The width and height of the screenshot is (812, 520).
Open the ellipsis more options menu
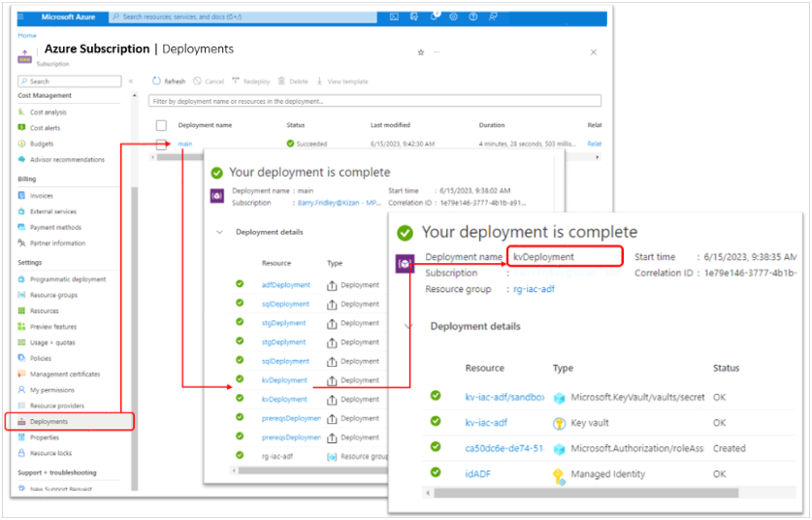[437, 52]
